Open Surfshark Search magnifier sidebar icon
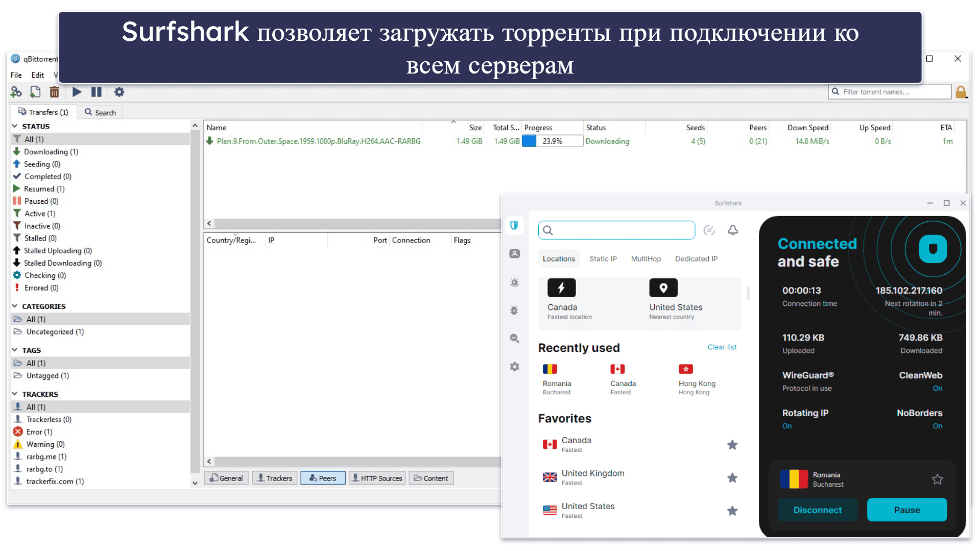980x551 pixels. coord(514,338)
